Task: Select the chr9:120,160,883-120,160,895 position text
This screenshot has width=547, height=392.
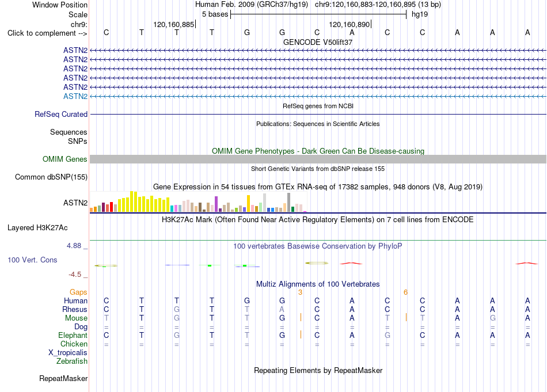Action: (365, 5)
